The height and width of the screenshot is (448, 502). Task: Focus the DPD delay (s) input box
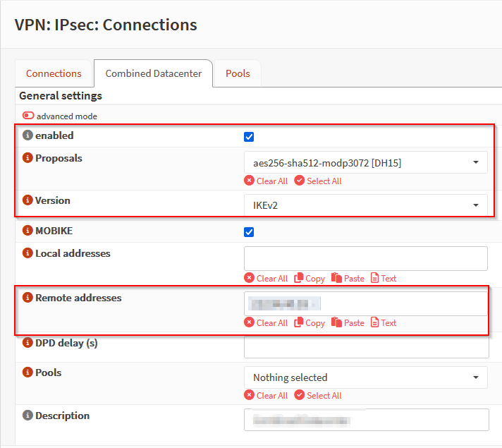click(x=365, y=346)
